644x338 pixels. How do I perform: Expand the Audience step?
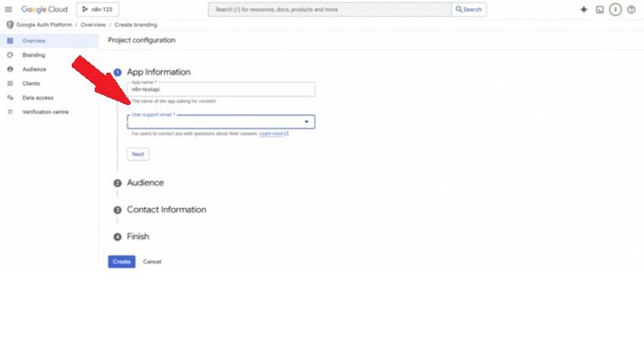[145, 182]
